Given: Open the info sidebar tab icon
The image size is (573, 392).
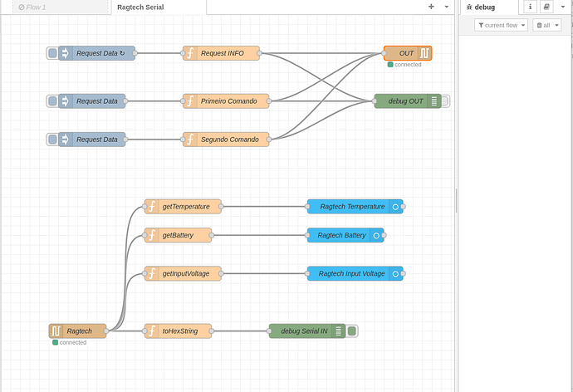Looking at the screenshot, I should click(531, 7).
